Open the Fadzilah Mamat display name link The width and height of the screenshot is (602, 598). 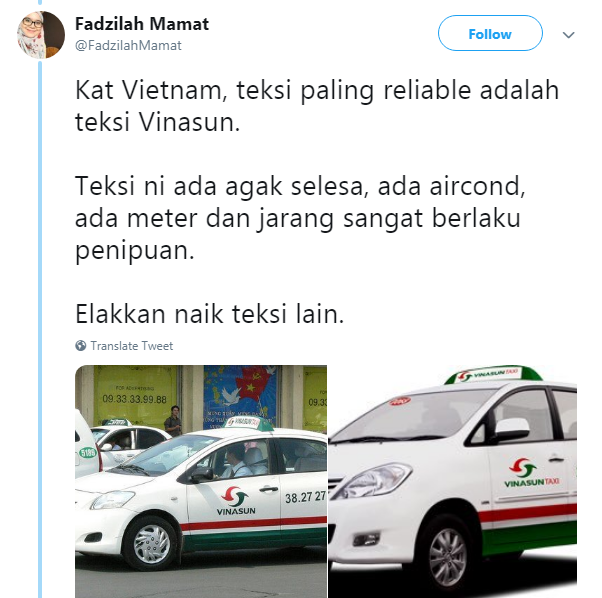coord(142,24)
